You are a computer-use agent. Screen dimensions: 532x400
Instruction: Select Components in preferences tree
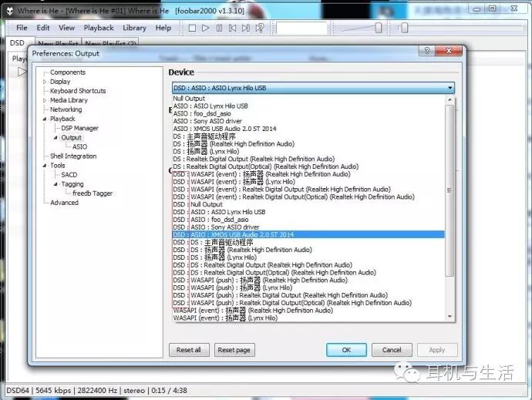pos(68,72)
